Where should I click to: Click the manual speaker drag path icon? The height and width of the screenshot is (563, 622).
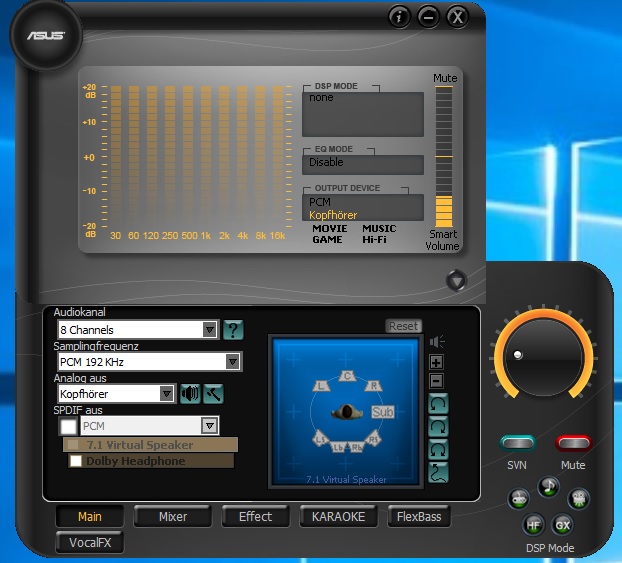[438, 473]
